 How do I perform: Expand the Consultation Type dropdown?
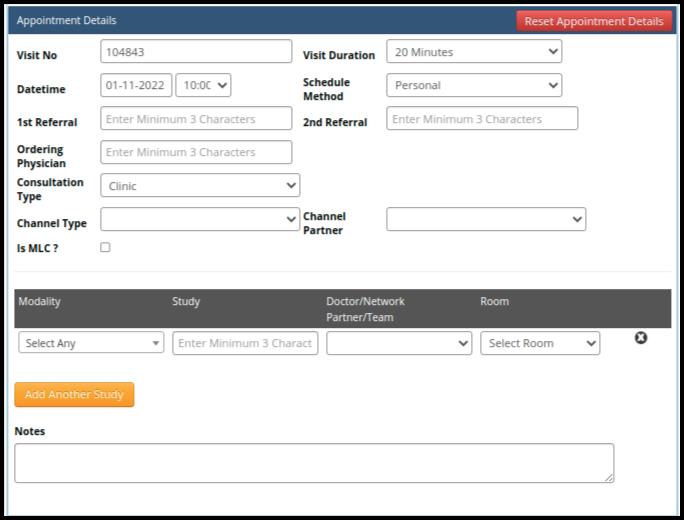(200, 185)
